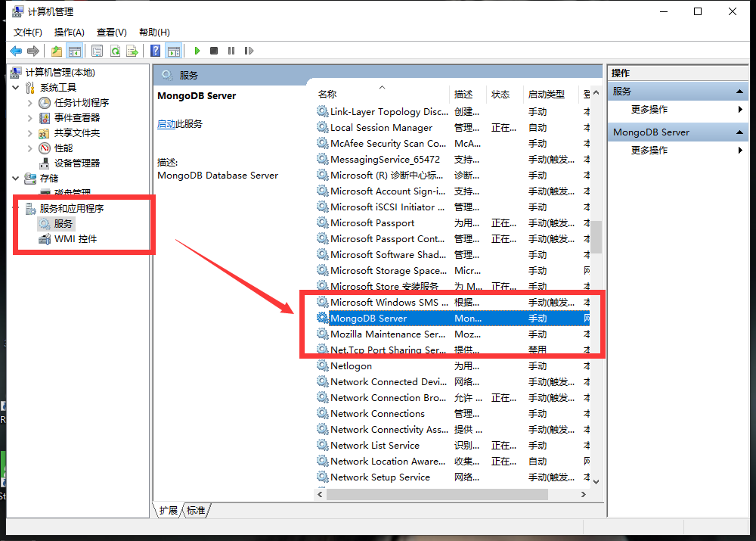This screenshot has width=756, height=541.
Task: Switch to the 标准 tab
Action: tap(196, 511)
